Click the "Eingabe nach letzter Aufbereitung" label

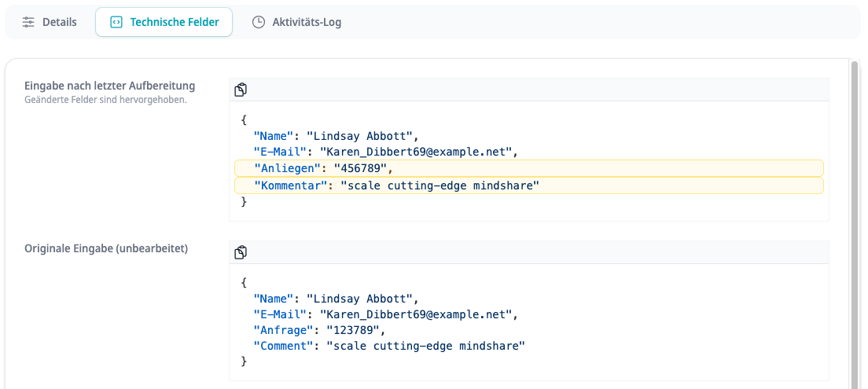109,86
